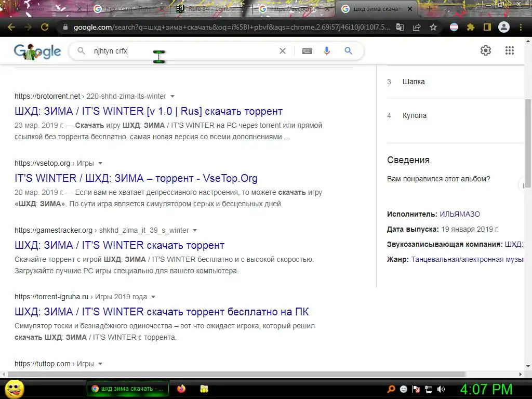This screenshot has width=532, height=399.
Task: Expand tuttop.com result options arrow
Action: (100, 364)
